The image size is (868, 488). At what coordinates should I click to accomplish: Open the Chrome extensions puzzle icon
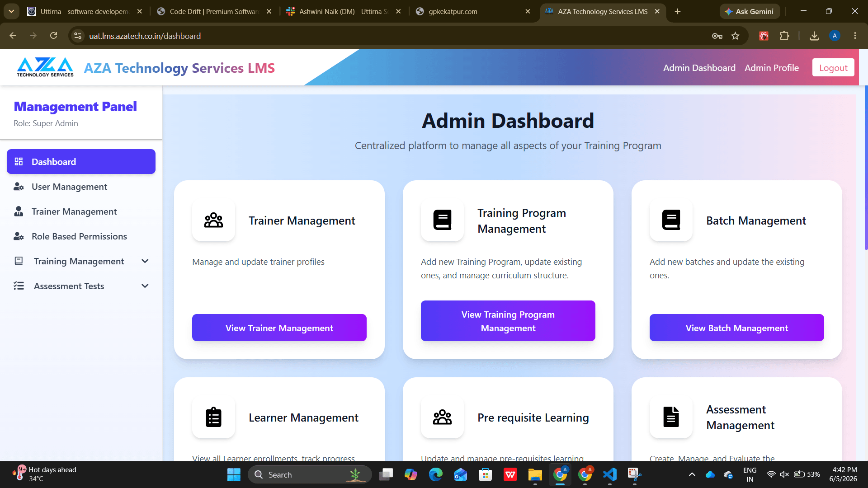click(784, 36)
